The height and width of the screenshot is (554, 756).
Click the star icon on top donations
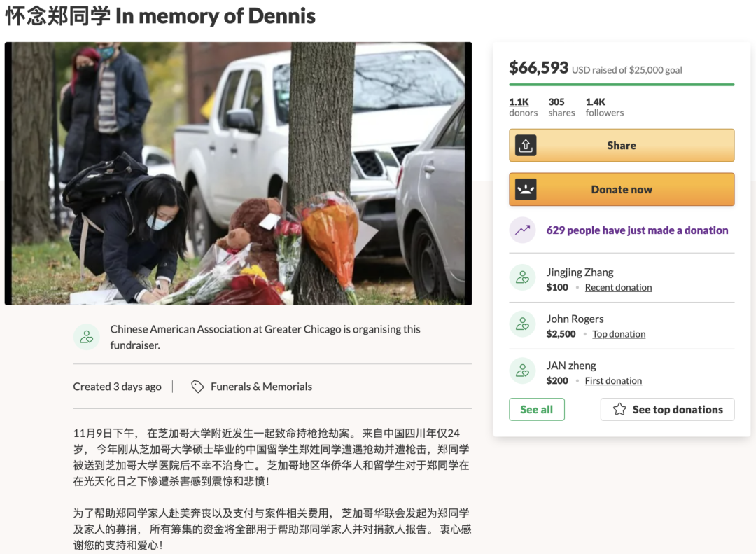pos(619,409)
